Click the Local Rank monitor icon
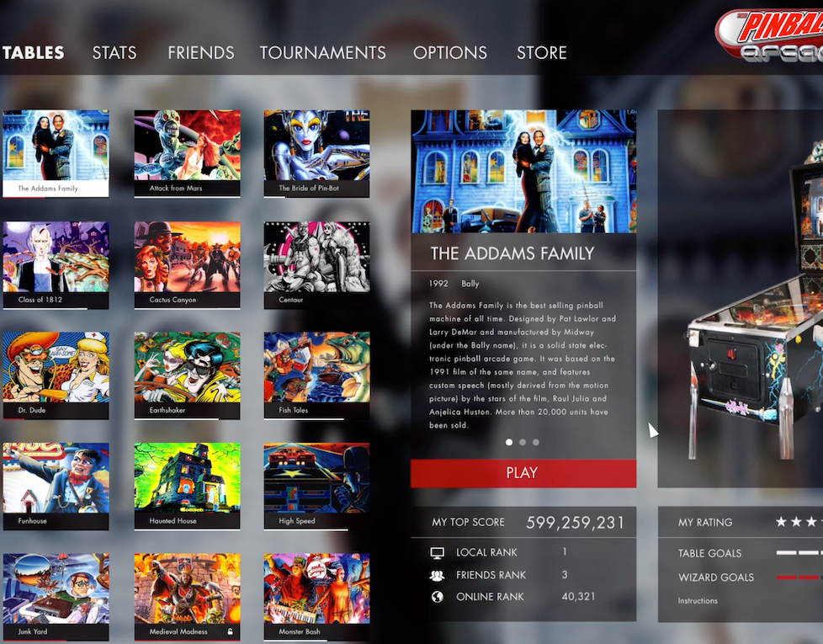Viewport: 823px width, 644px height. (438, 553)
